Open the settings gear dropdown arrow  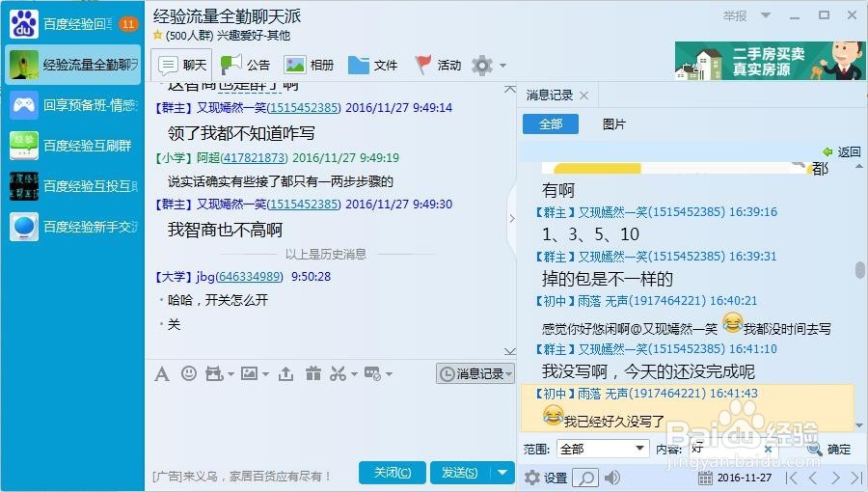[502, 66]
